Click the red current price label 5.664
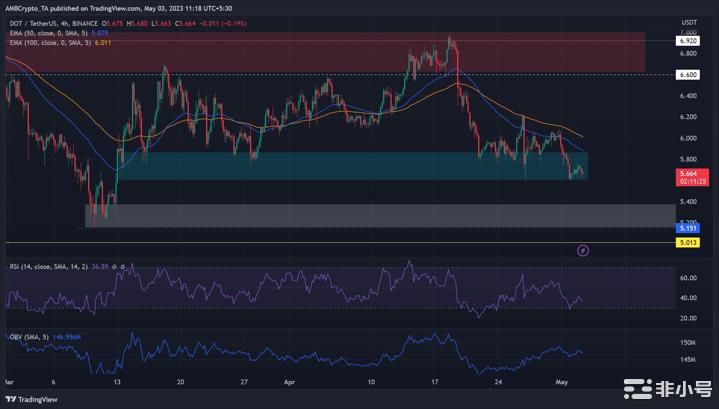 click(x=691, y=171)
